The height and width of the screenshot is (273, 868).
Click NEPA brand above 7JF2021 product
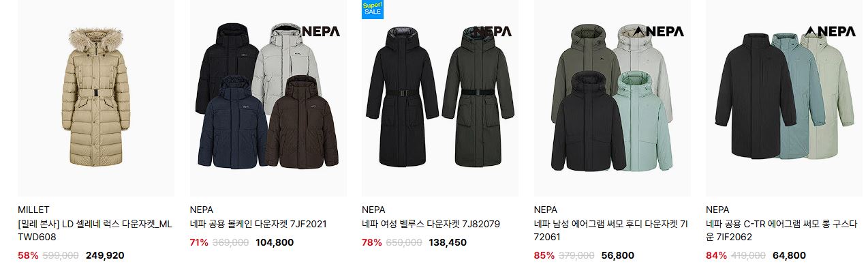click(202, 210)
